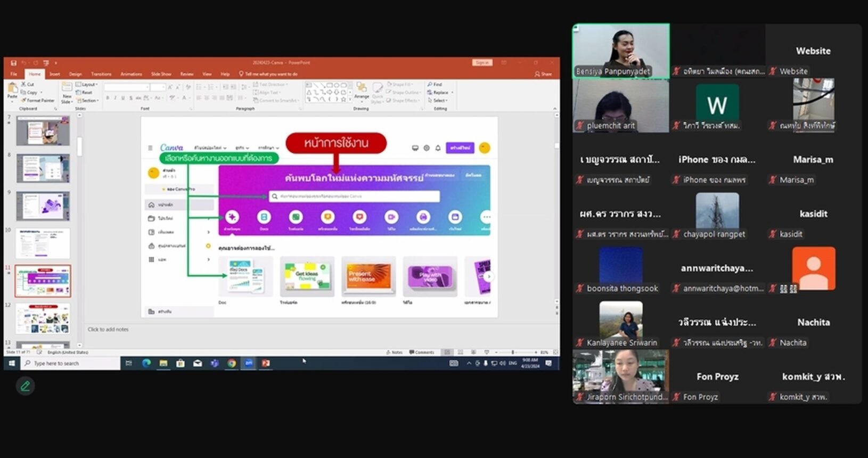Switch to the Transitions tab
This screenshot has height=458, width=868.
pyautogui.click(x=101, y=74)
